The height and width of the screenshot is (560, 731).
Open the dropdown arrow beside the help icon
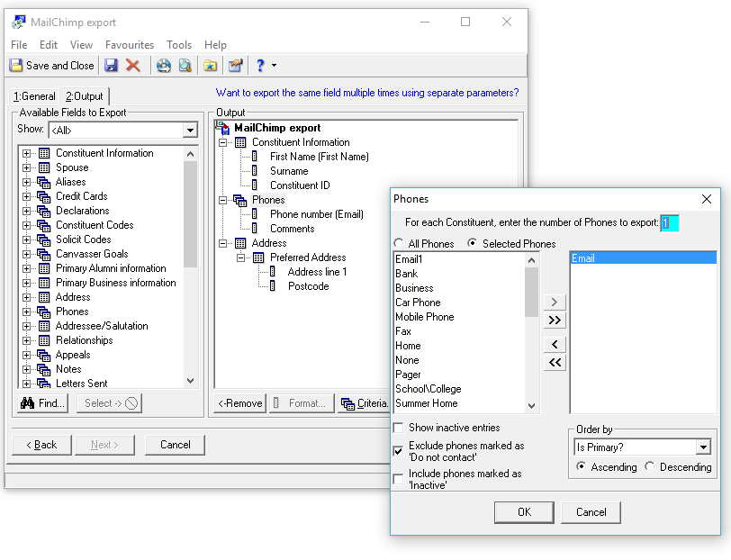pyautogui.click(x=274, y=66)
